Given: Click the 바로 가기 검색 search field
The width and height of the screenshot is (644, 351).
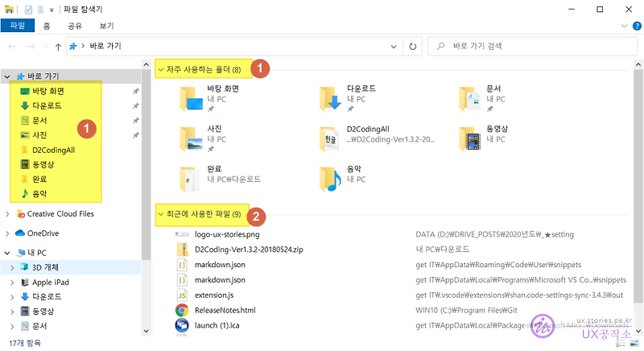Looking at the screenshot, I should (x=533, y=46).
